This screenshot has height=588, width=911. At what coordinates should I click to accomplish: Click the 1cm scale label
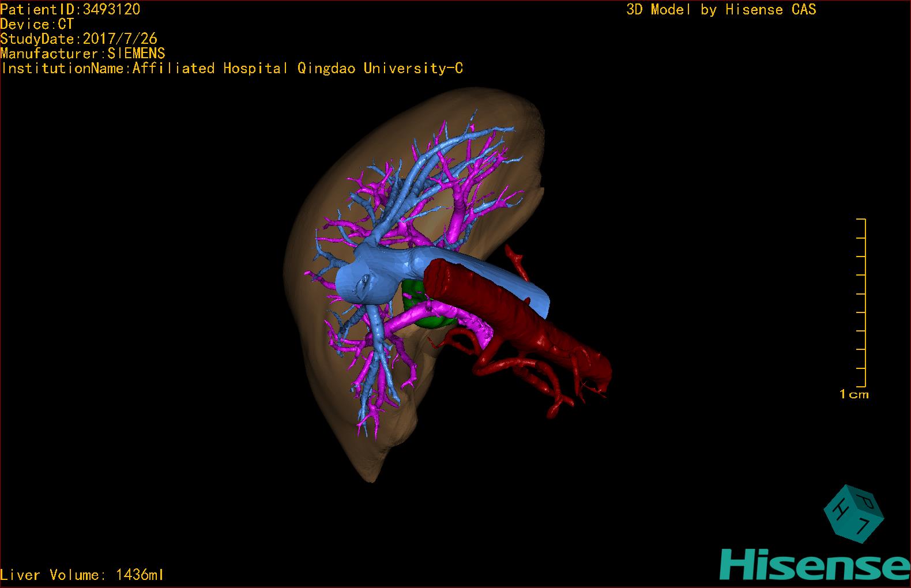854,394
